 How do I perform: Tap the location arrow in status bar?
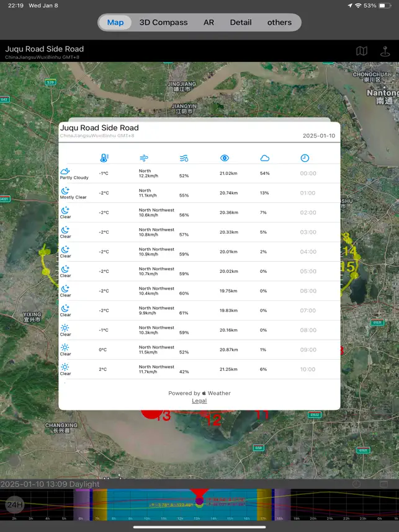point(350,6)
